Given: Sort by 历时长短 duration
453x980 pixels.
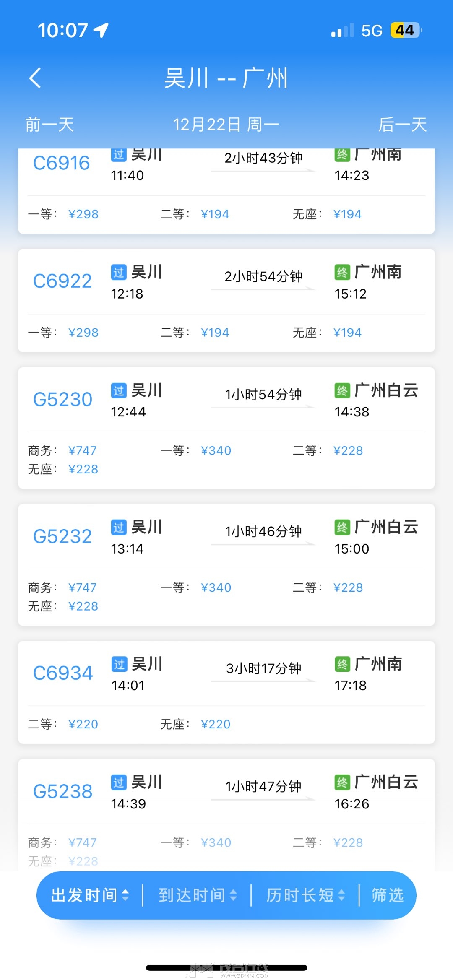Looking at the screenshot, I should (x=305, y=895).
